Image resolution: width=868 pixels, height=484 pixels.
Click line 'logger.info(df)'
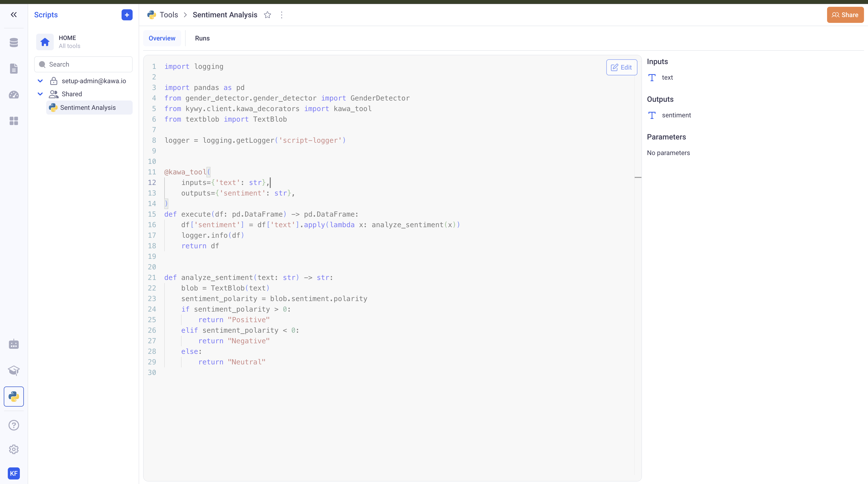(213, 236)
